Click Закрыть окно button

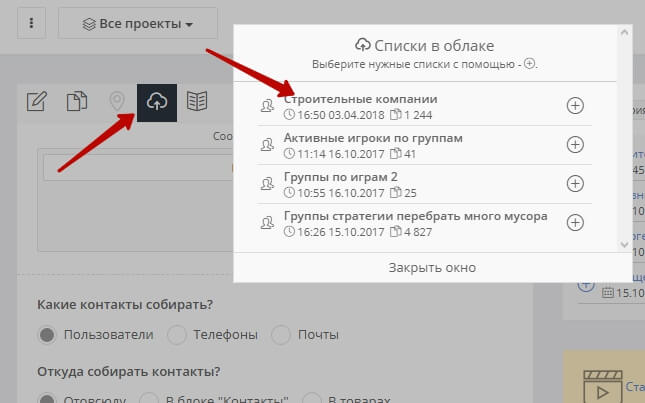click(x=432, y=267)
